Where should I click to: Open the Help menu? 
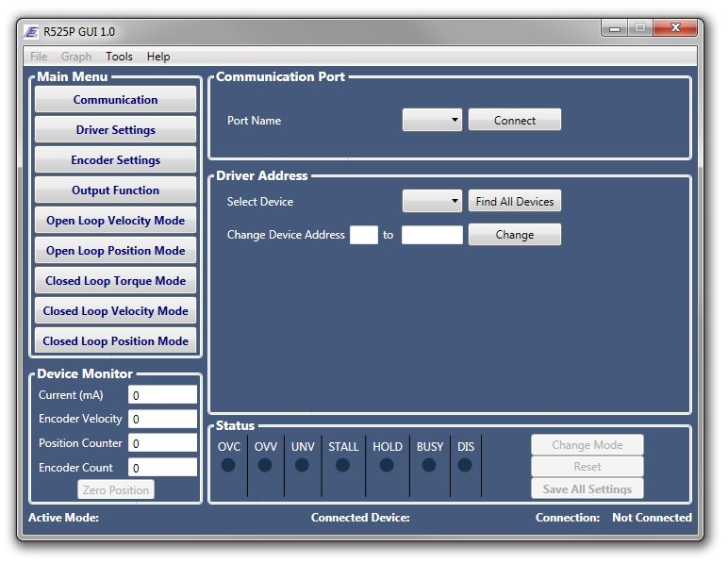tap(158, 57)
